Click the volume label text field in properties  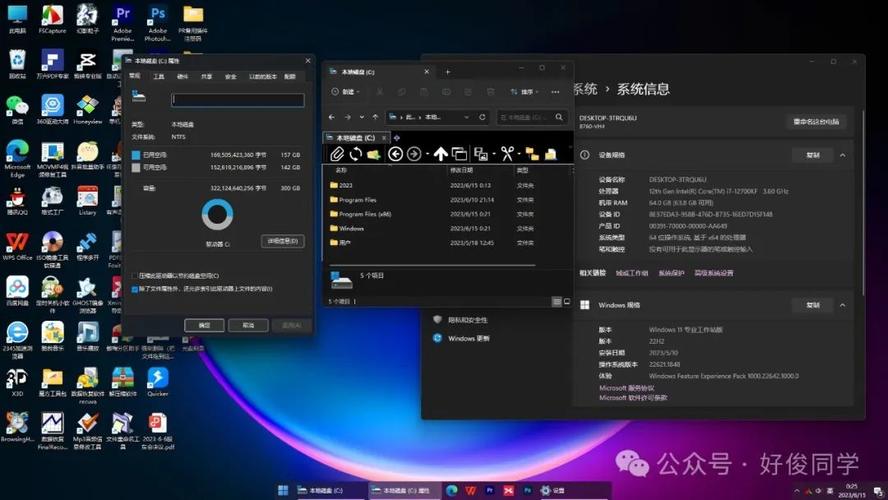point(238,100)
